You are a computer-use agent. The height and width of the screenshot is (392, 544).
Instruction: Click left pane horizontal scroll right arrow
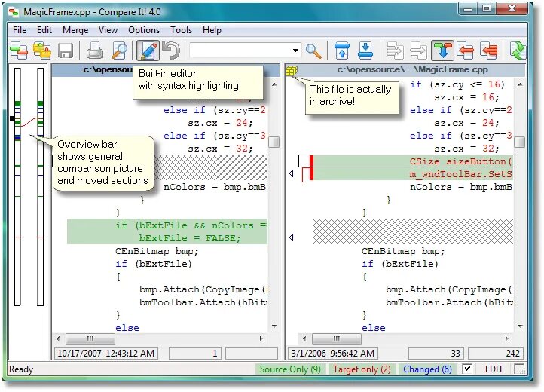(x=261, y=338)
